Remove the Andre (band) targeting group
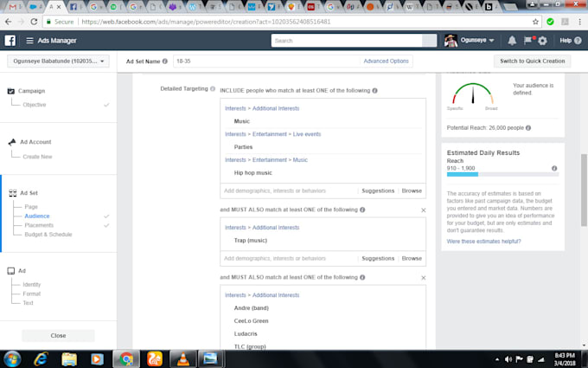 point(423,277)
